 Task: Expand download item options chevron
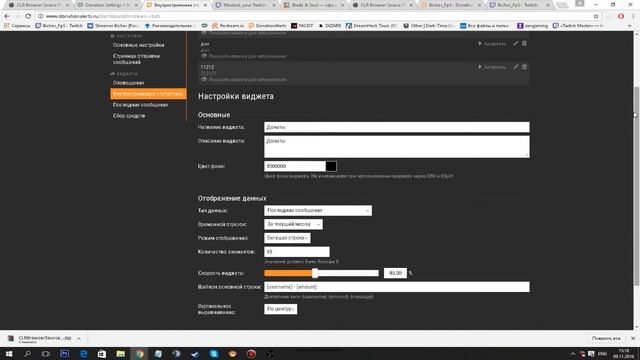tap(79, 338)
